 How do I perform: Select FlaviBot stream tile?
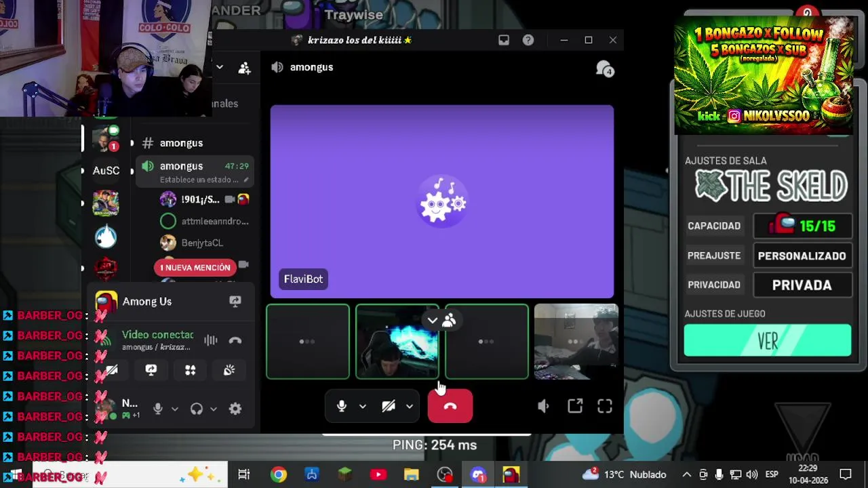point(442,202)
